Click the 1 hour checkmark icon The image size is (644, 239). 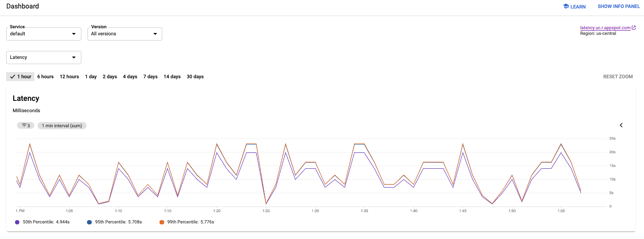pyautogui.click(x=13, y=77)
